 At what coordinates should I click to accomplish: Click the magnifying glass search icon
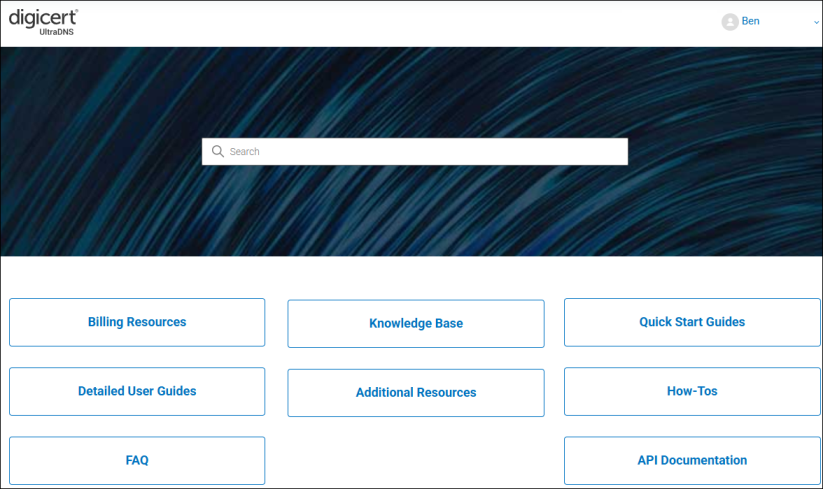coord(218,152)
